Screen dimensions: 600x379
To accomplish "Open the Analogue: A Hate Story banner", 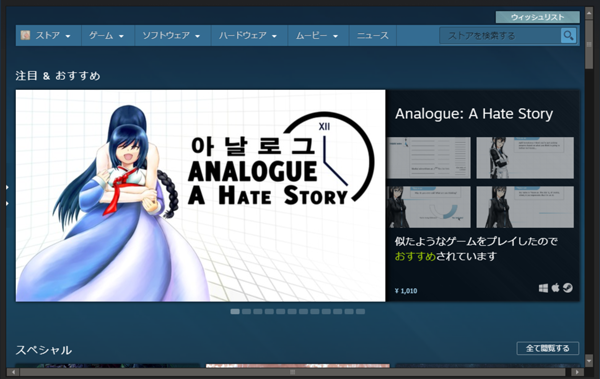I will tap(201, 196).
